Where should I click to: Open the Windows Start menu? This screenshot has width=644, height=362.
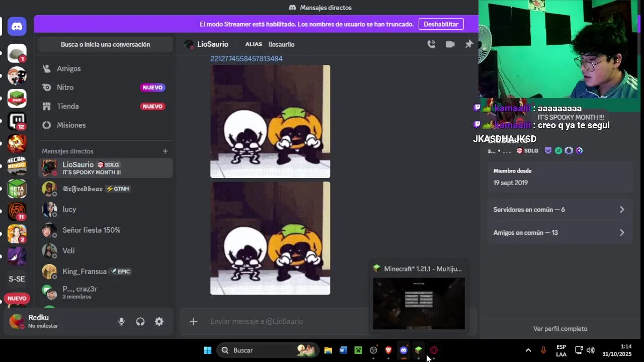(x=207, y=350)
